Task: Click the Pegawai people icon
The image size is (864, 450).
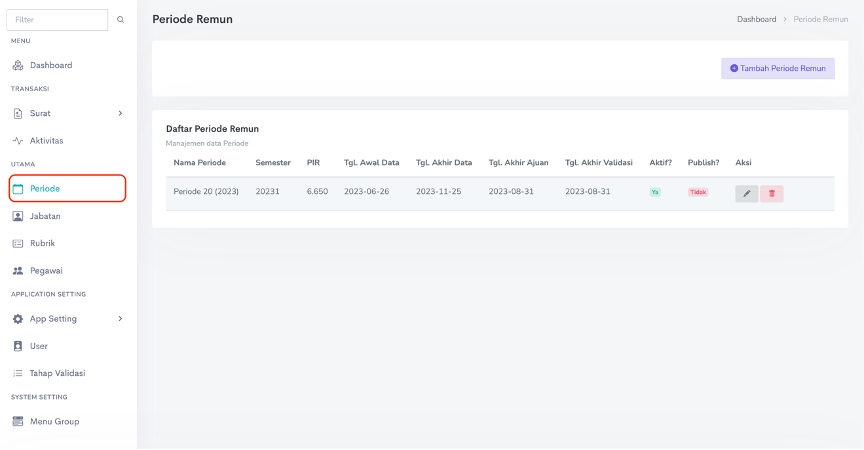Action: (x=18, y=271)
